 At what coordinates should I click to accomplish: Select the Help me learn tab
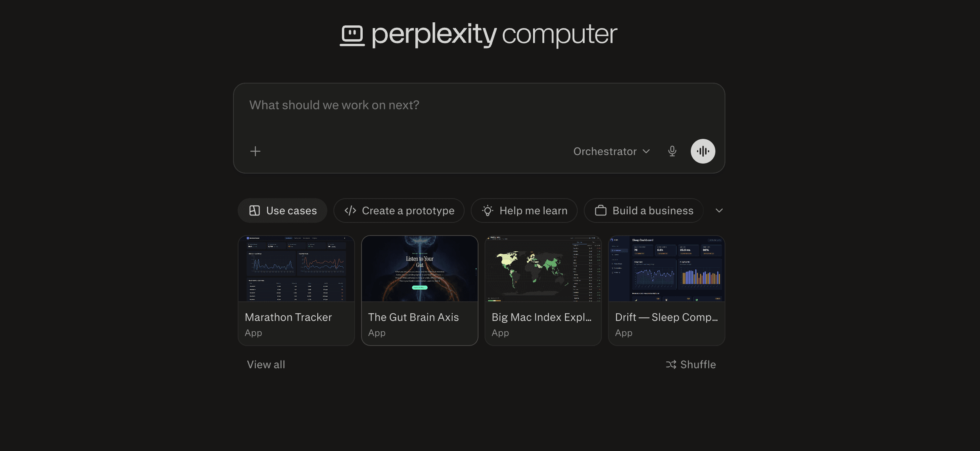[524, 210]
